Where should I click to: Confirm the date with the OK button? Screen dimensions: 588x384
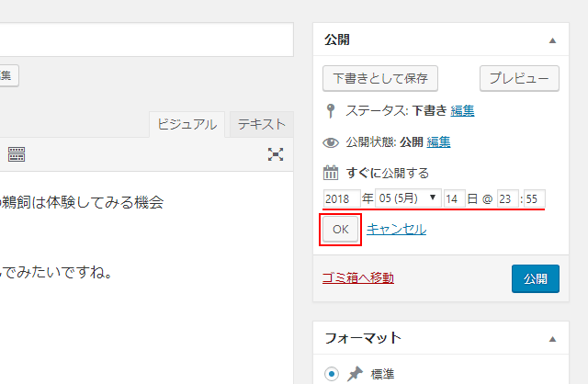tap(340, 230)
